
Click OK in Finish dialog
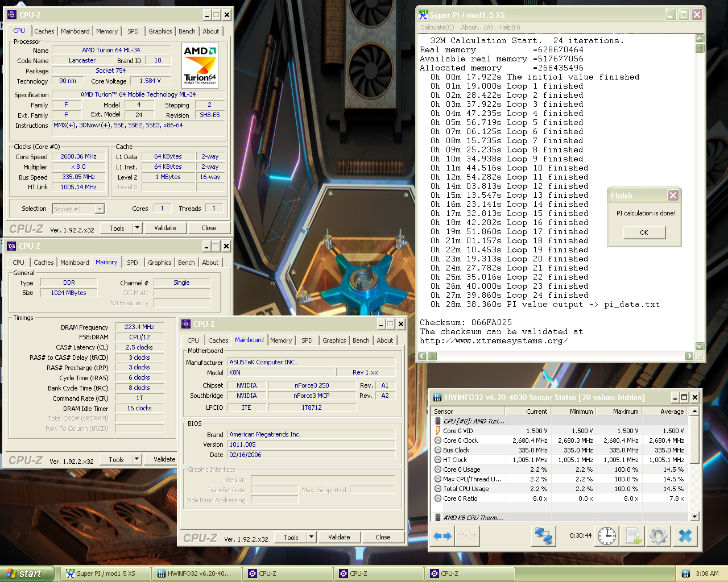(x=644, y=232)
